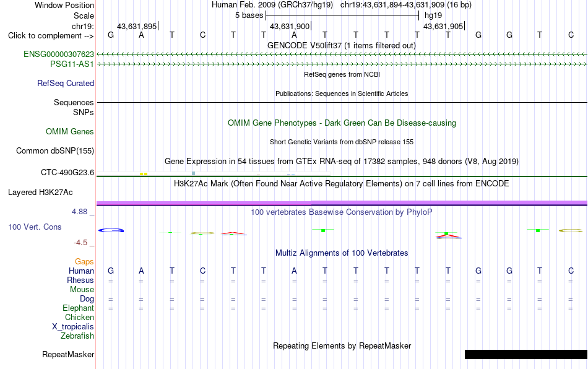588x369 pixels.
Task: Click the Common dbSNP(155) track label
Action: (55, 150)
